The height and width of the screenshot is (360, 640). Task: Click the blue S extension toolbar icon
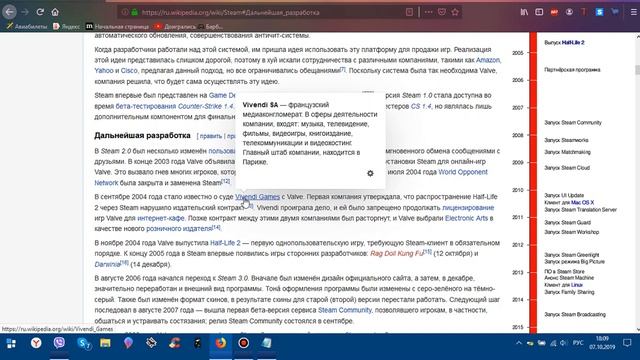click(x=599, y=12)
